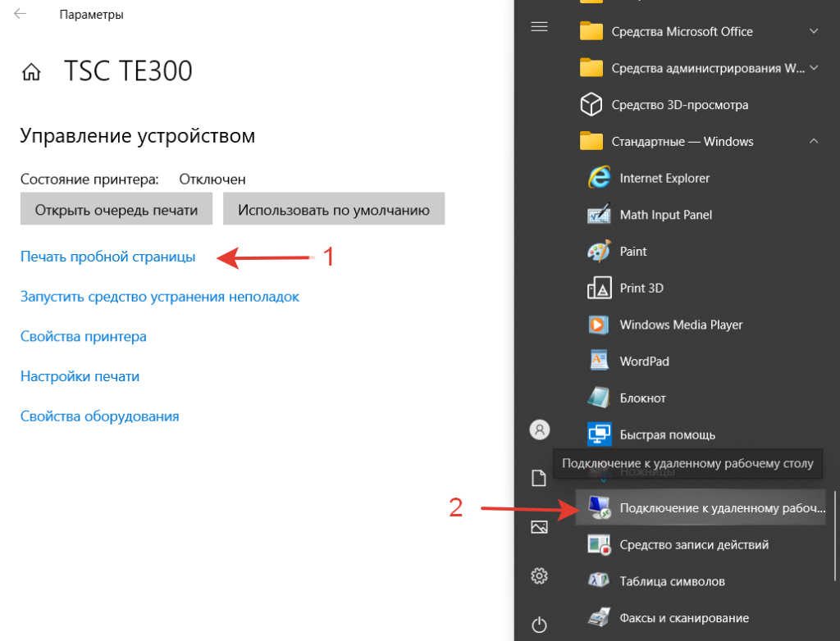840x641 pixels.
Task: Click the Math Input Panel icon
Action: click(x=599, y=214)
